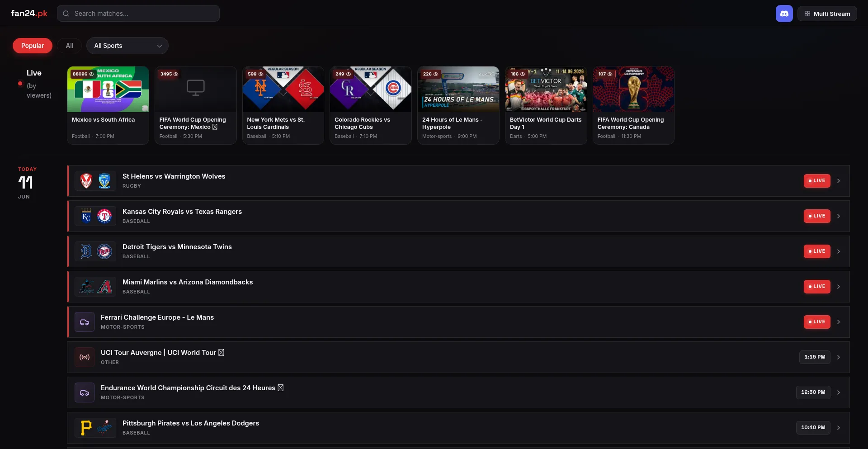868x449 pixels.
Task: Click the 3495 viewers badge
Action: click(169, 74)
